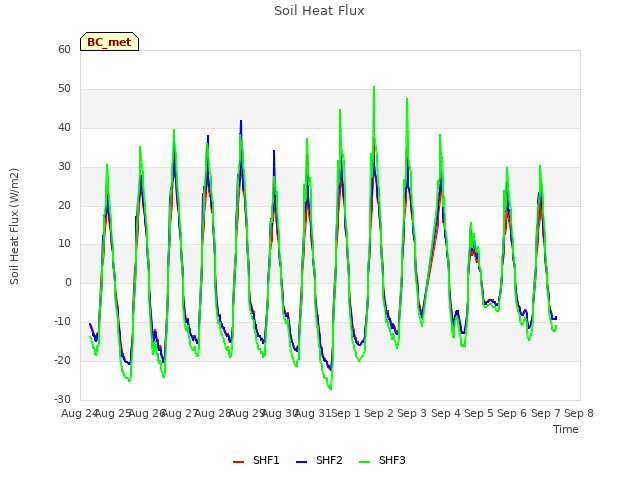Click the 30 y-axis tick label

point(64,167)
